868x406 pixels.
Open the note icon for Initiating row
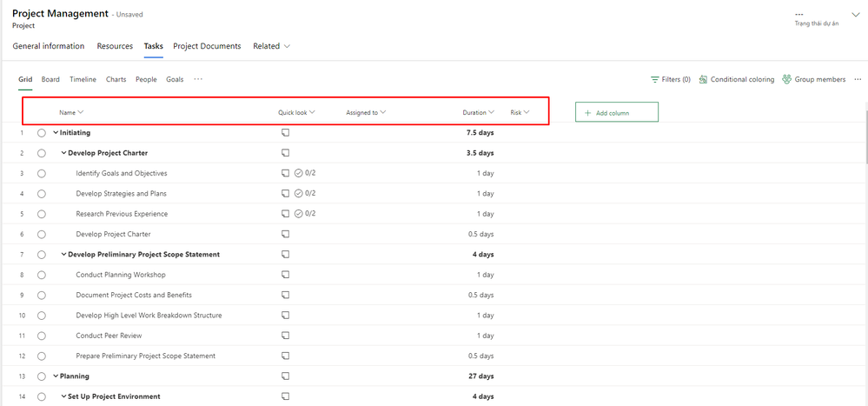click(x=285, y=132)
